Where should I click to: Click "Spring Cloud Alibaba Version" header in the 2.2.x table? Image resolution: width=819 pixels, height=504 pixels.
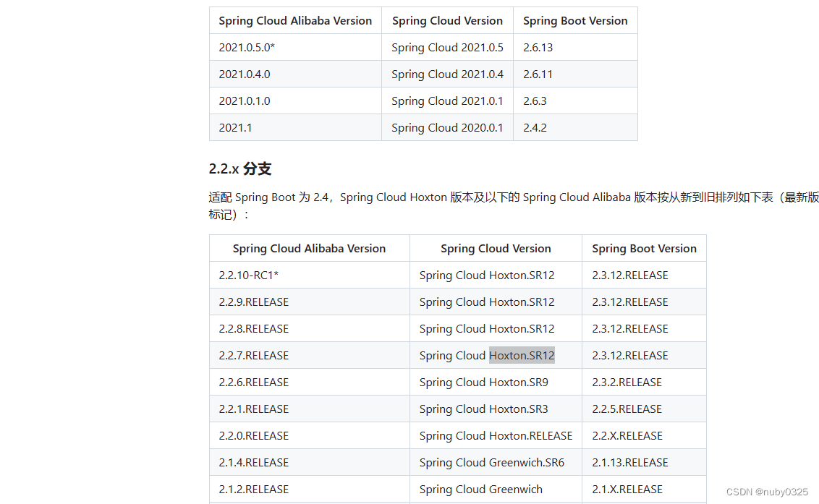[309, 249]
